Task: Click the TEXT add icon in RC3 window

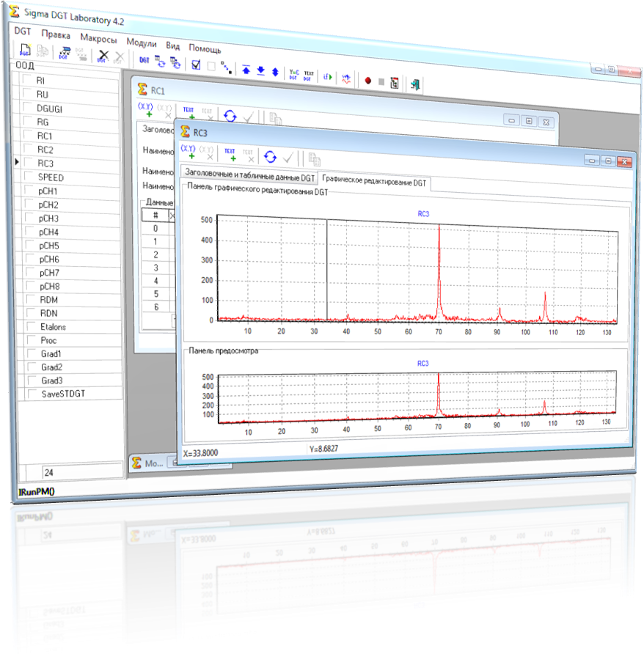Action: pyautogui.click(x=230, y=154)
